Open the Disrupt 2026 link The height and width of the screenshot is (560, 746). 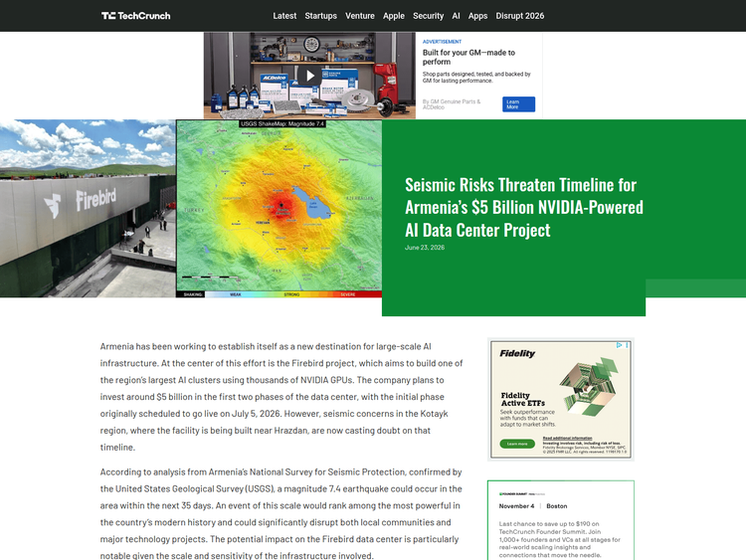(519, 16)
